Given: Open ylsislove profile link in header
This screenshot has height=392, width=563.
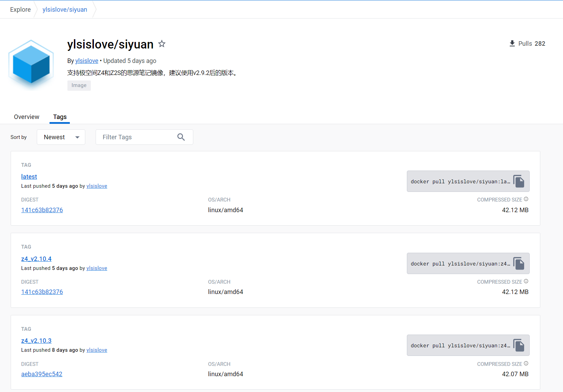Looking at the screenshot, I should (x=87, y=61).
